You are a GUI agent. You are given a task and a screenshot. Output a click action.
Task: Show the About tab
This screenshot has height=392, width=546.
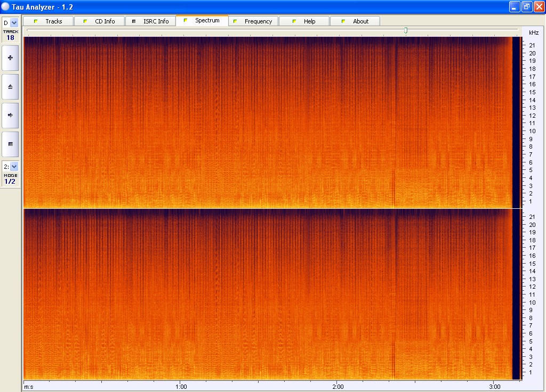tap(355, 21)
